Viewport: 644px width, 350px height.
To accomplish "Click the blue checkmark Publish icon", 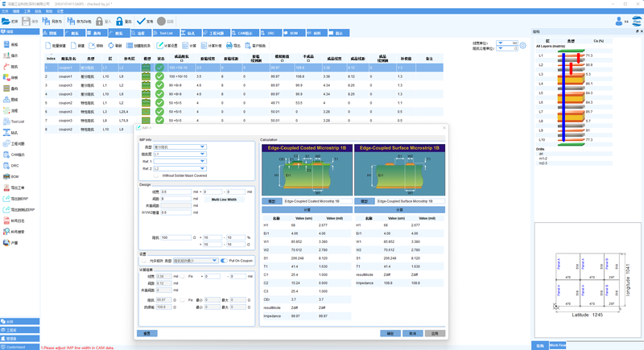I will [141, 21].
